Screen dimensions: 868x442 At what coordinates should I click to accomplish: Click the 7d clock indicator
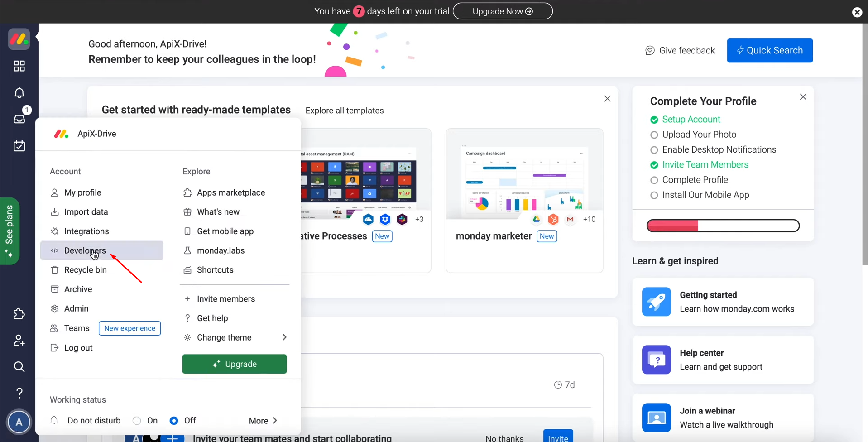[x=564, y=384]
